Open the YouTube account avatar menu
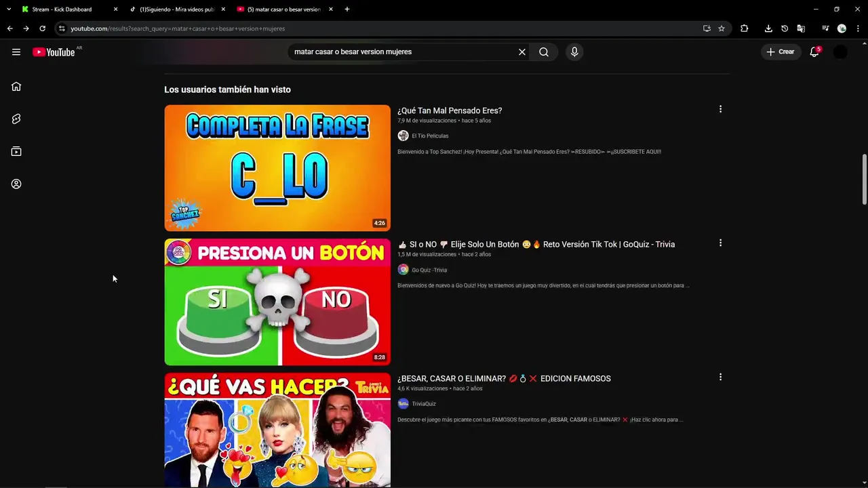Image resolution: width=868 pixels, height=488 pixels. 840,52
